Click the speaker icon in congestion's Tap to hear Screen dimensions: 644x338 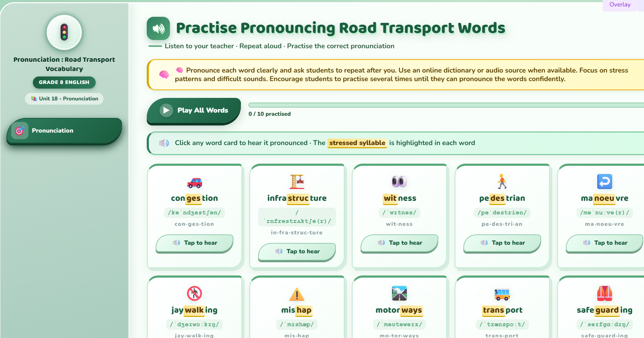(x=176, y=243)
